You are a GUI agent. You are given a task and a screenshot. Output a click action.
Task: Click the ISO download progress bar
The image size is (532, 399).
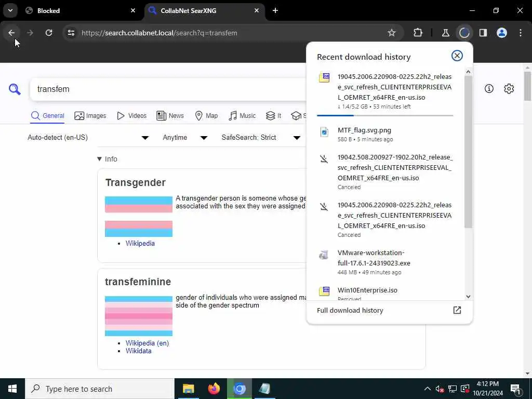point(385,115)
